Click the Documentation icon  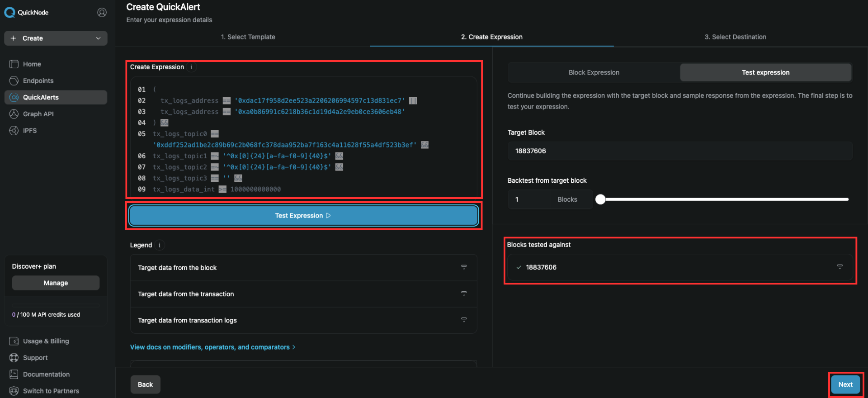[x=14, y=374]
